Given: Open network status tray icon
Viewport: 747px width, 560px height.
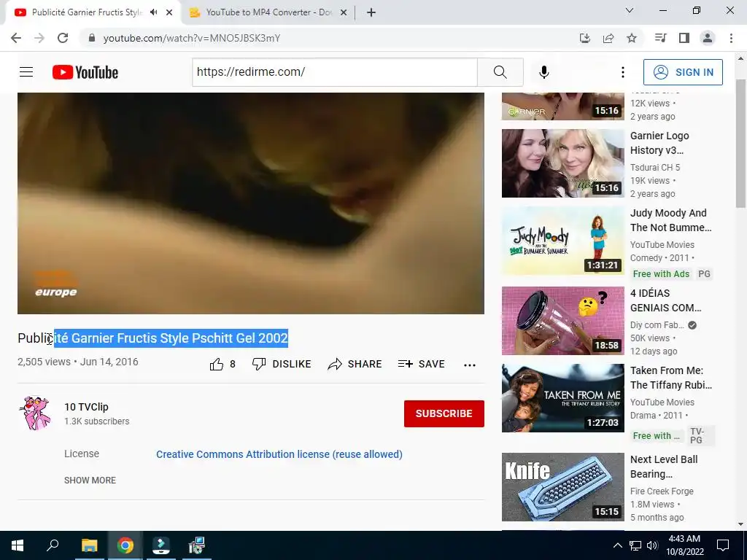Looking at the screenshot, I should pos(635,545).
